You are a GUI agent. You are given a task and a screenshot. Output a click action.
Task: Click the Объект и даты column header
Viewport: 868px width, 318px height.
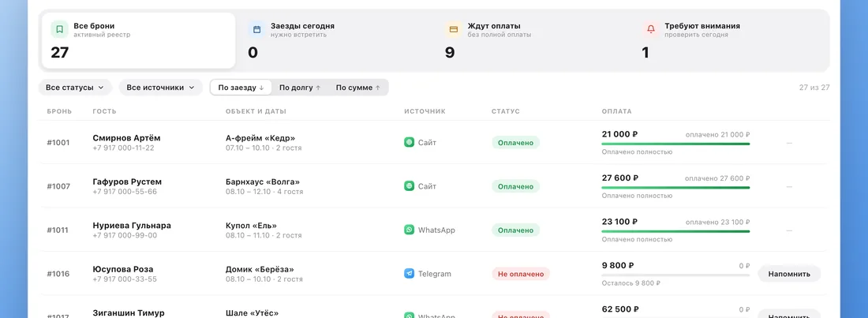[256, 111]
